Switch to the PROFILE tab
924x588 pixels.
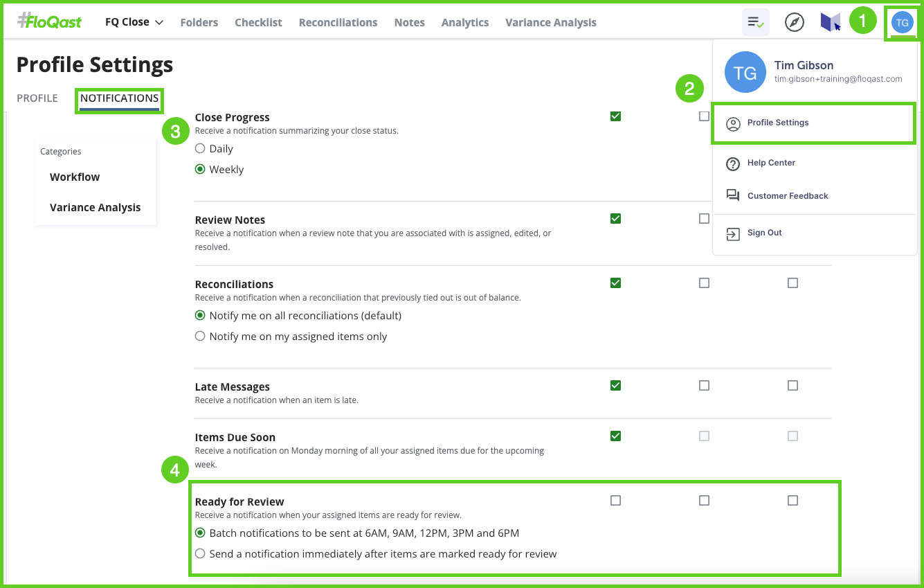coord(37,98)
